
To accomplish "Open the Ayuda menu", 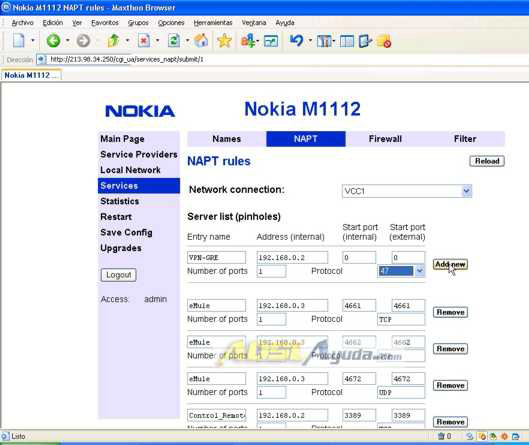I will click(285, 23).
